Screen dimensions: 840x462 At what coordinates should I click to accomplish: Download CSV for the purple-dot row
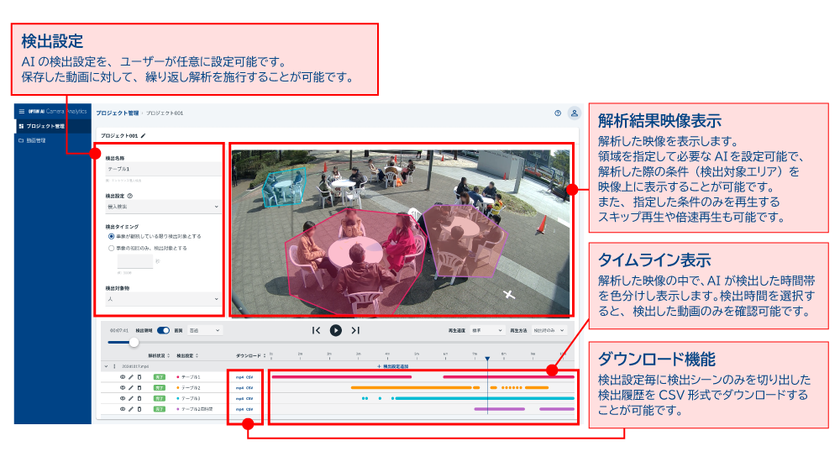point(250,409)
